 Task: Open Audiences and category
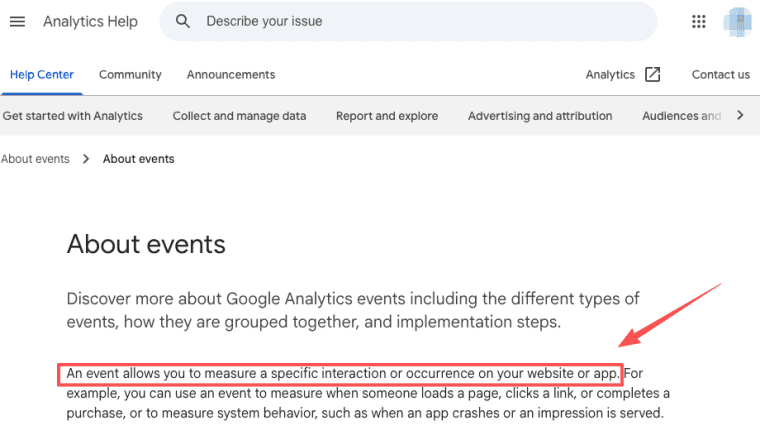(x=681, y=116)
